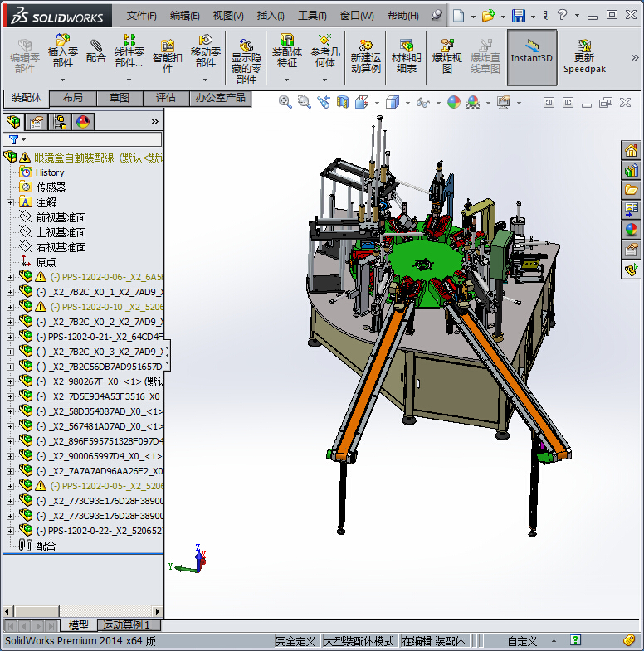Expand the PPS-1202-0-06 component node

click(10, 277)
